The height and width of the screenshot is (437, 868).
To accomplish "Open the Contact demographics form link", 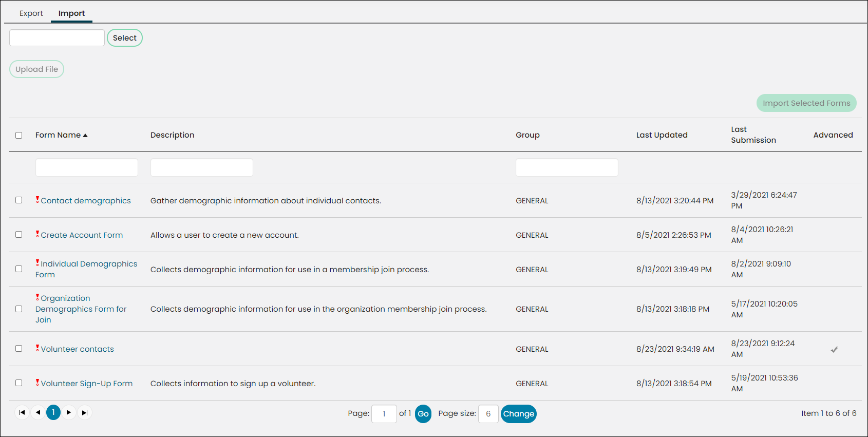I will tap(86, 201).
